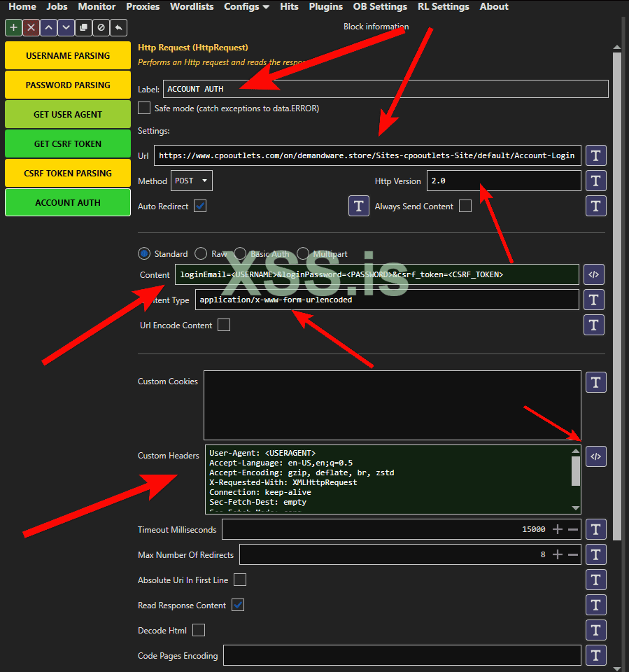Switch the Content field's code-mode icon

click(x=594, y=274)
